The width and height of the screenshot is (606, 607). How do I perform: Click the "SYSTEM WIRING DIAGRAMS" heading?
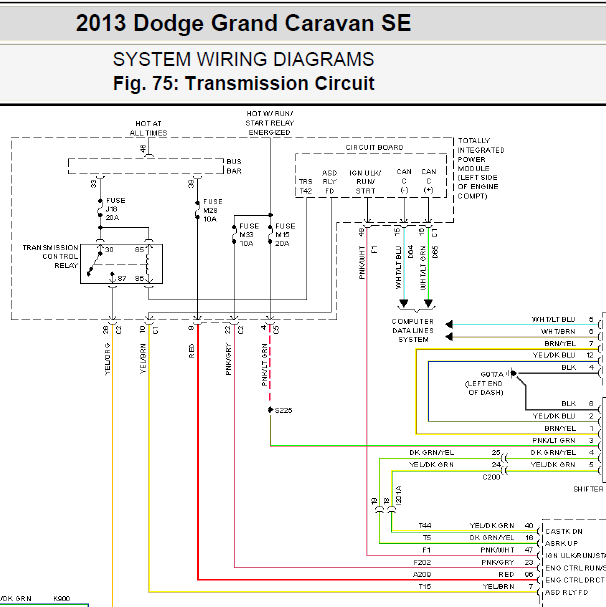pos(244,60)
